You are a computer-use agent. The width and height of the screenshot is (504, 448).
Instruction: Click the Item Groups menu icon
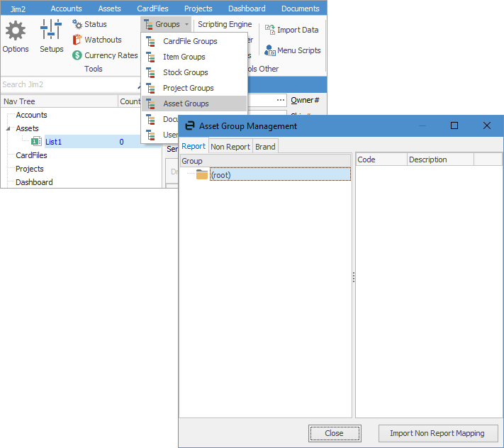150,57
